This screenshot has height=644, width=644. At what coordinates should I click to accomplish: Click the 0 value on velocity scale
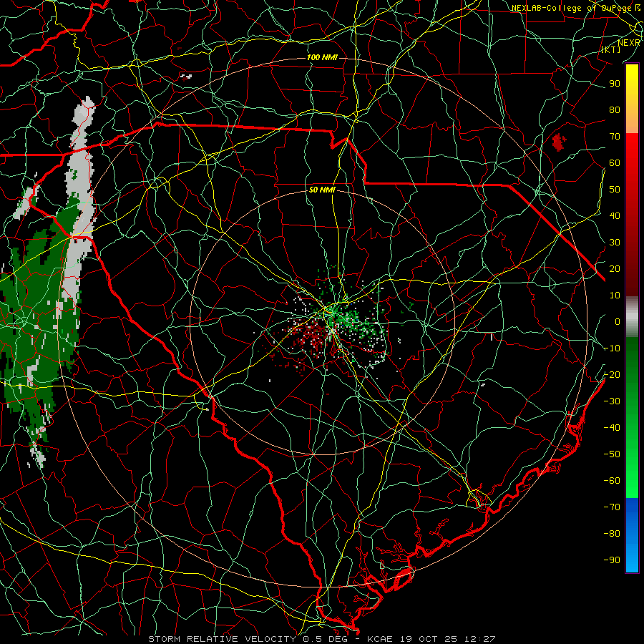pyautogui.click(x=618, y=322)
